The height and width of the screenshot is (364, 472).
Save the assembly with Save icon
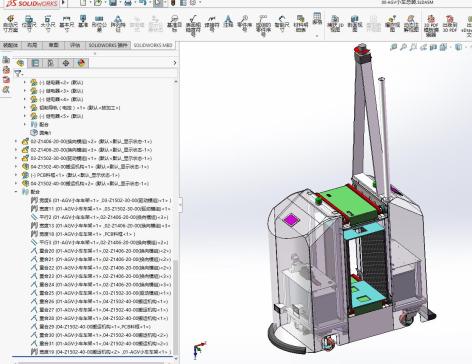[x=113, y=3]
